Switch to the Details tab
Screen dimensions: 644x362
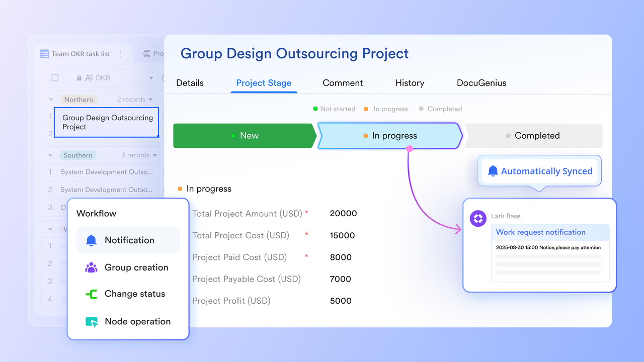point(190,83)
